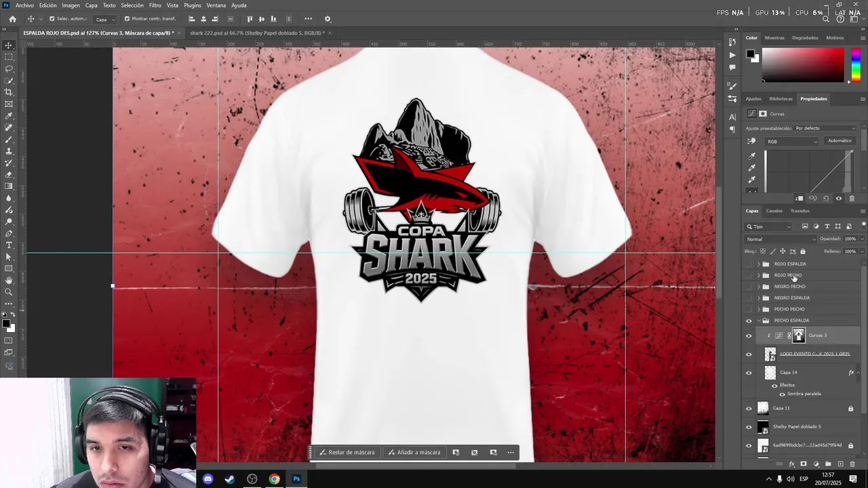Open the options bar settings gear
The height and width of the screenshot is (488, 868).
pyautogui.click(x=328, y=19)
